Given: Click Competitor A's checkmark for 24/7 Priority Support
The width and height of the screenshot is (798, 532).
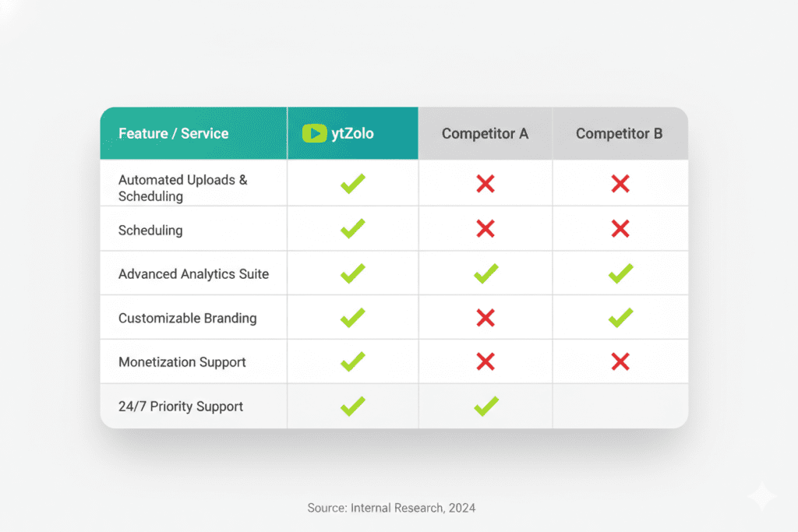Looking at the screenshot, I should tap(486, 406).
